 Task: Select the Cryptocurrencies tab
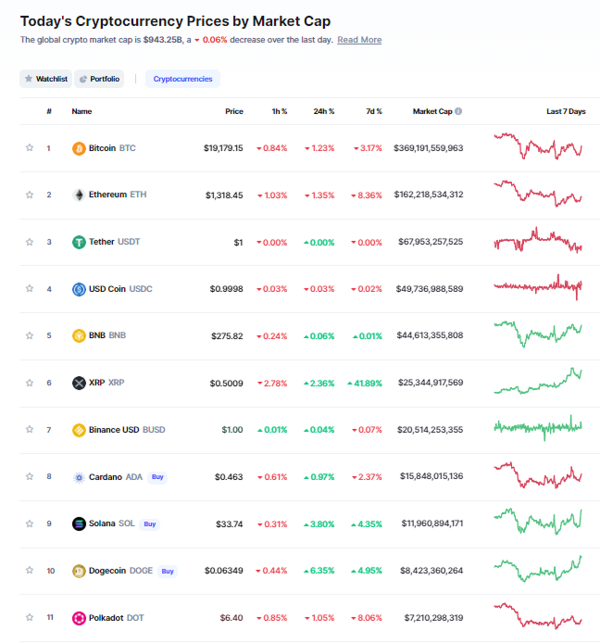point(183,79)
